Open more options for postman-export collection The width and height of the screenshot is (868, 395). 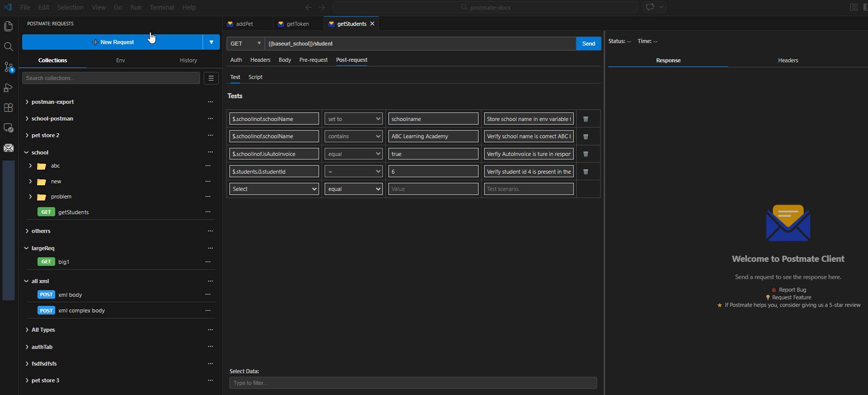tap(210, 102)
